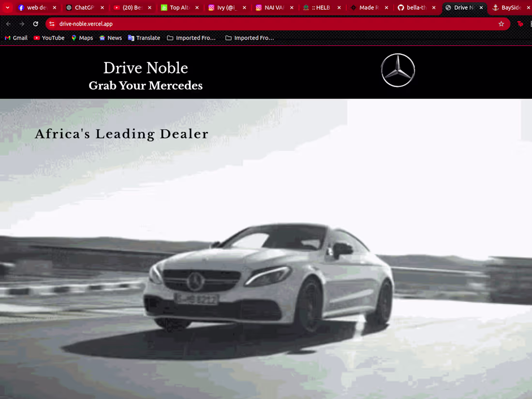Expand the first Imported From bookmarks folder
Screen dimensions: 532x399
pyautogui.click(x=192, y=38)
